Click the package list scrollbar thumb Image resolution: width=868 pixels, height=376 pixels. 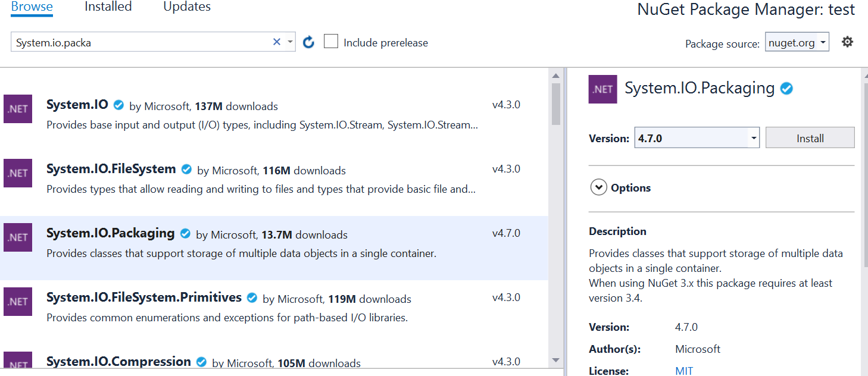coord(556,104)
